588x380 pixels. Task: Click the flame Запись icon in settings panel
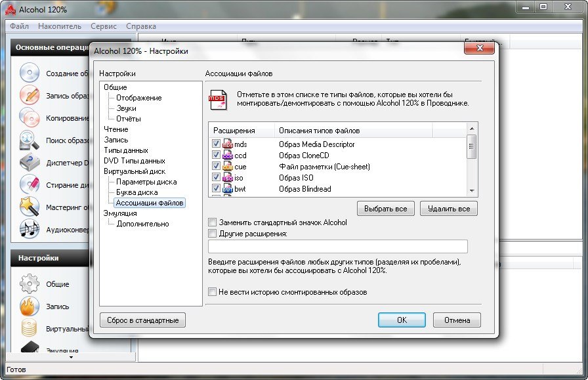[30, 306]
